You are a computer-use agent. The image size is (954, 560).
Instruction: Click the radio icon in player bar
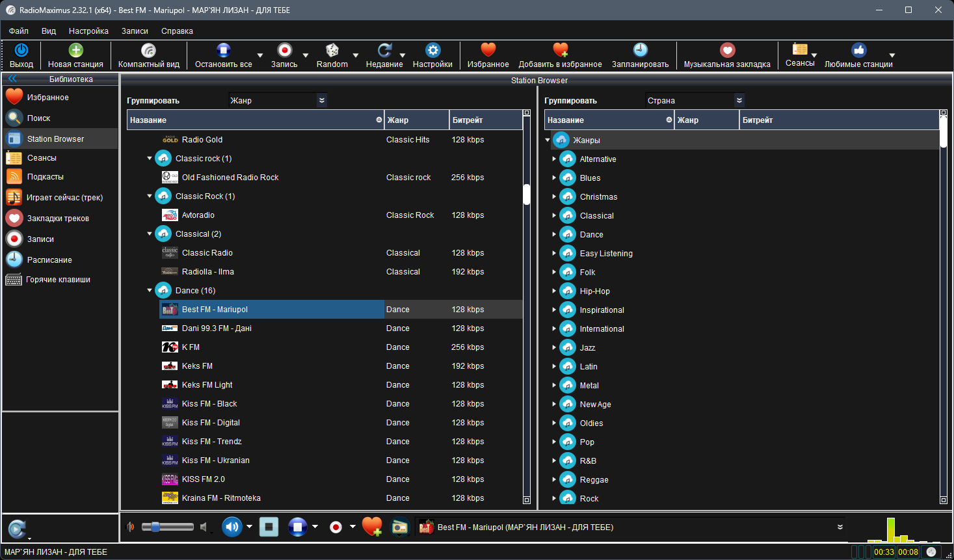[x=399, y=527]
